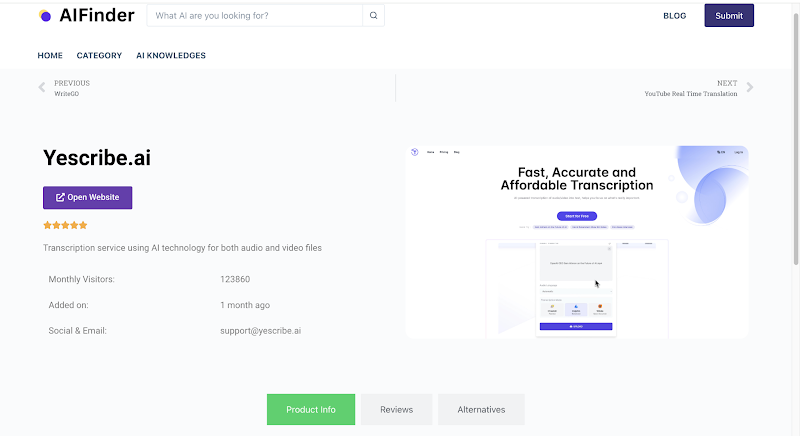
Task: Click the Yescribe.ai website preview thumbnail
Action: (x=577, y=242)
